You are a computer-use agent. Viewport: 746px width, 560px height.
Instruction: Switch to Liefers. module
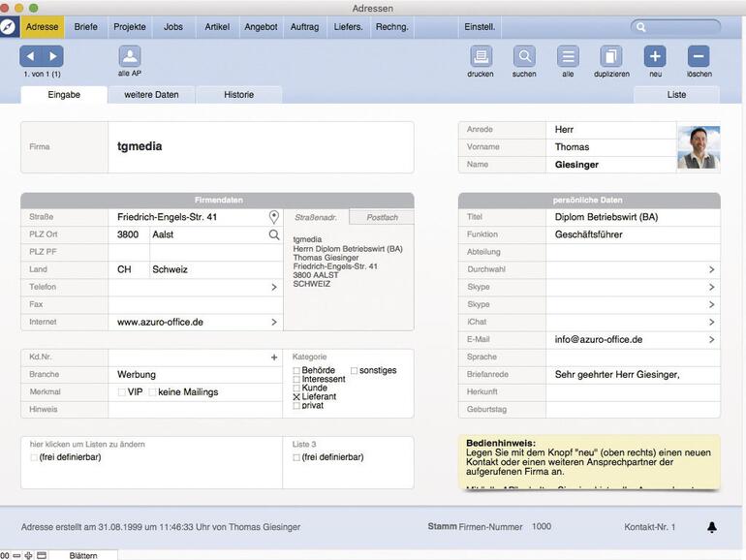click(348, 27)
